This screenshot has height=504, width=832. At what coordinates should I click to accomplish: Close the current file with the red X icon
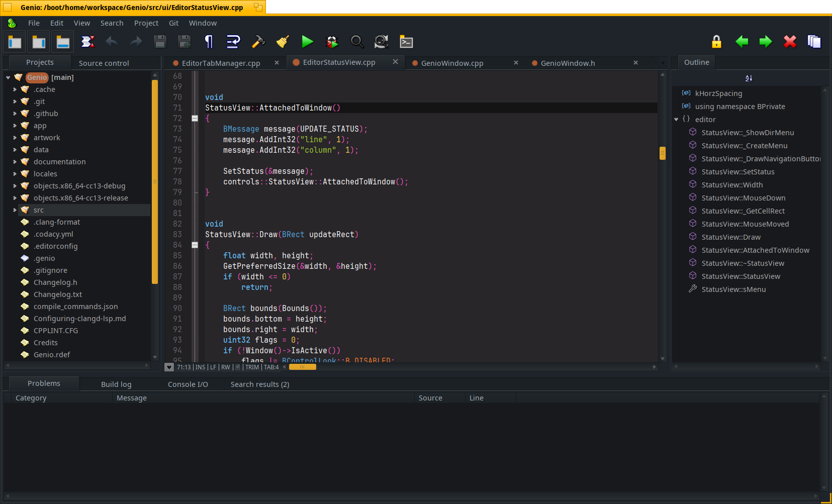tap(789, 42)
